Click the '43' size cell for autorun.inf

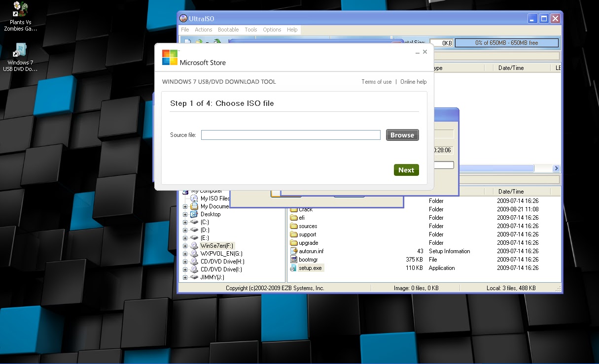(x=420, y=251)
